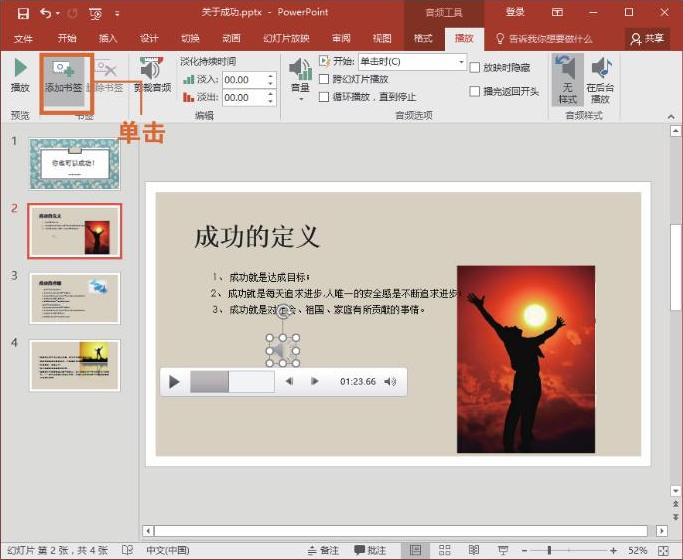Click the audio player mute/volume icon

point(390,382)
